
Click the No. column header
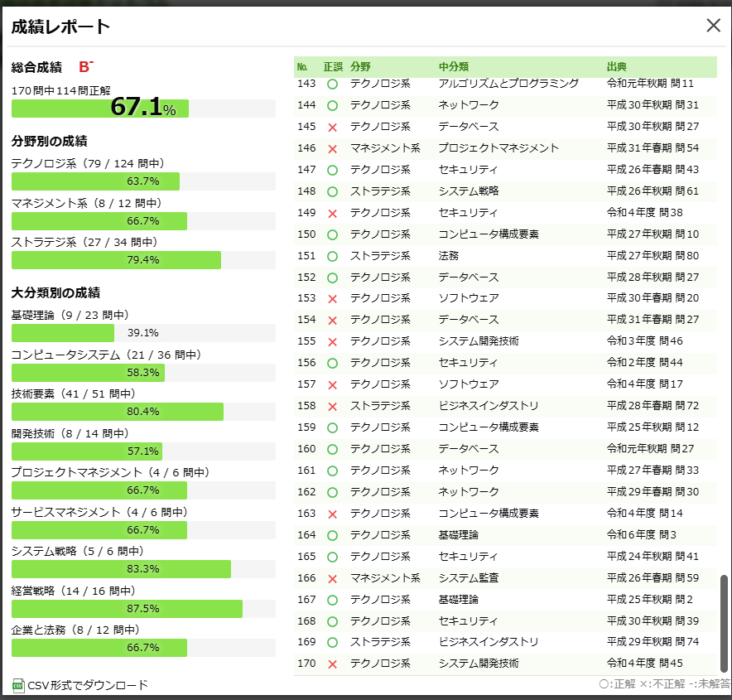[302, 67]
